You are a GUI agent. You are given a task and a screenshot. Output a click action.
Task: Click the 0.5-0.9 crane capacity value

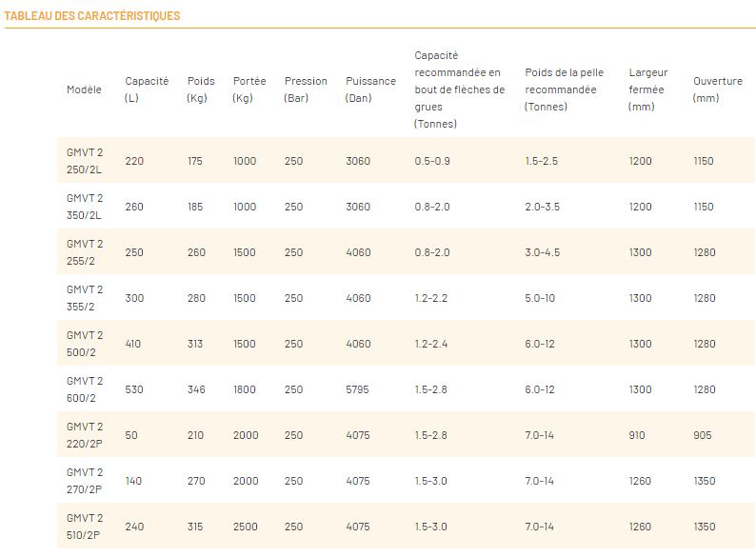pyautogui.click(x=432, y=161)
